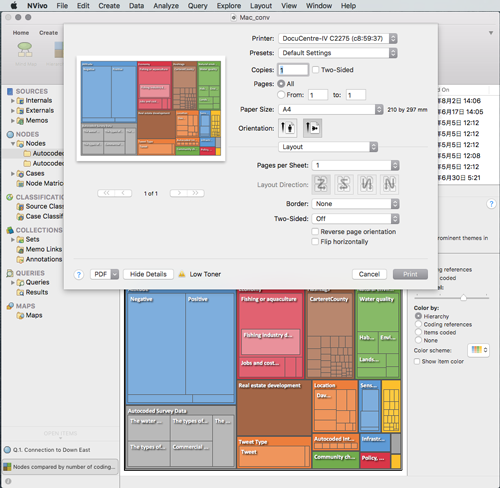This screenshot has height=488, width=500.
Task: Expand the Internals tree folder
Action: (13, 100)
